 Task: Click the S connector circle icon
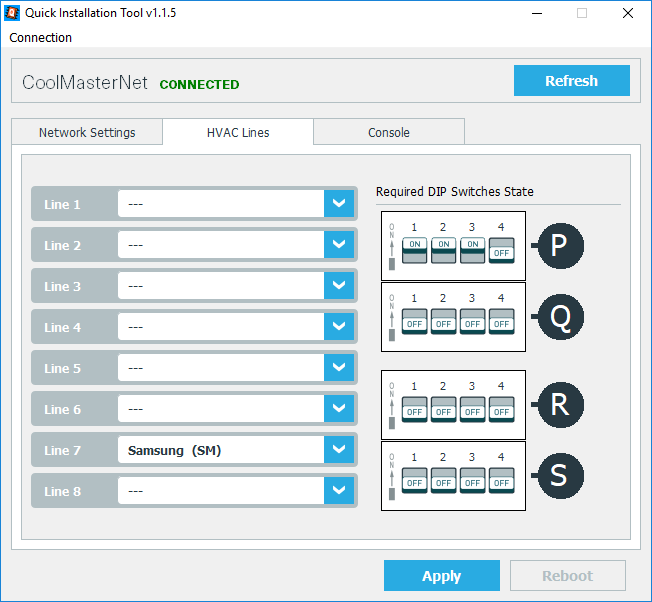560,476
